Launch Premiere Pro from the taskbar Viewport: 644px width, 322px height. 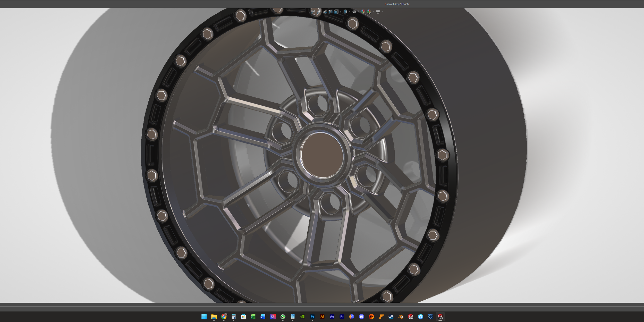click(x=342, y=317)
